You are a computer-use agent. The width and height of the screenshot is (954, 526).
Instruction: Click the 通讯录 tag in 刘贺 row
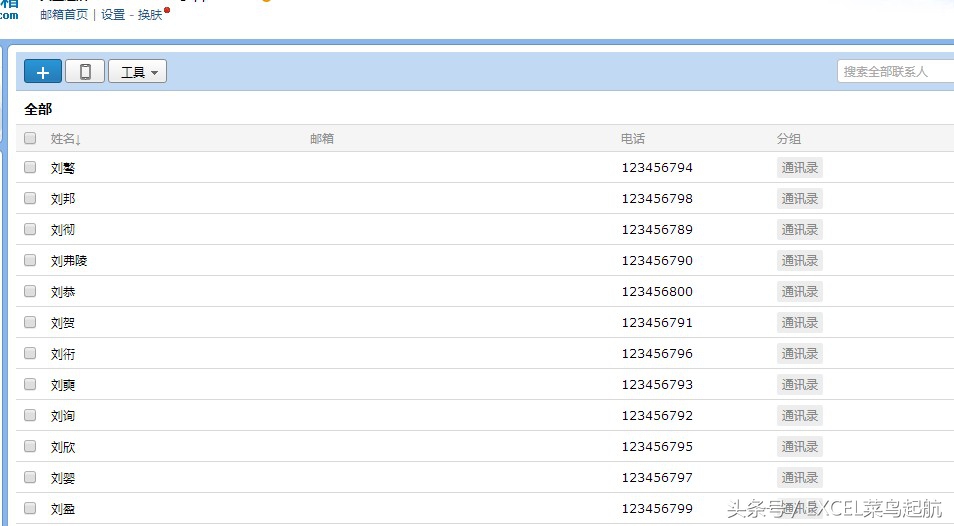[x=799, y=323]
